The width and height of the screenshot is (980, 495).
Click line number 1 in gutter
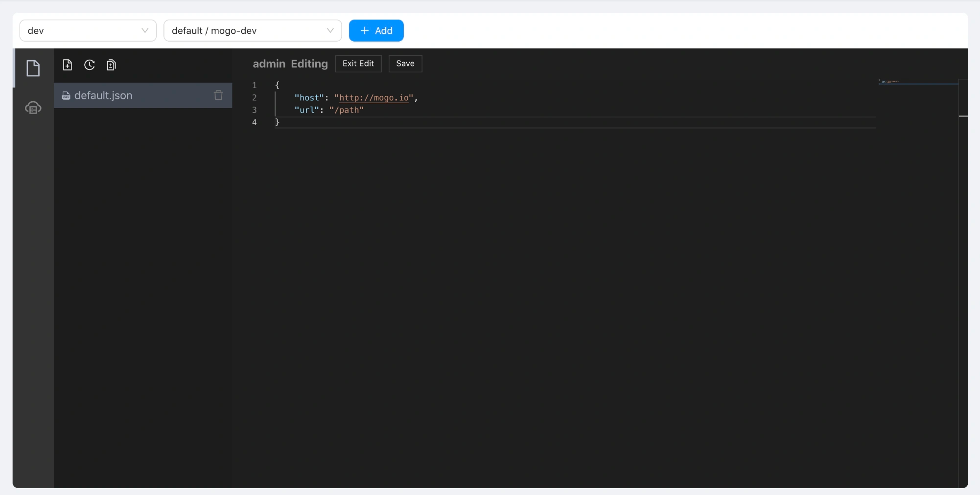coord(255,85)
